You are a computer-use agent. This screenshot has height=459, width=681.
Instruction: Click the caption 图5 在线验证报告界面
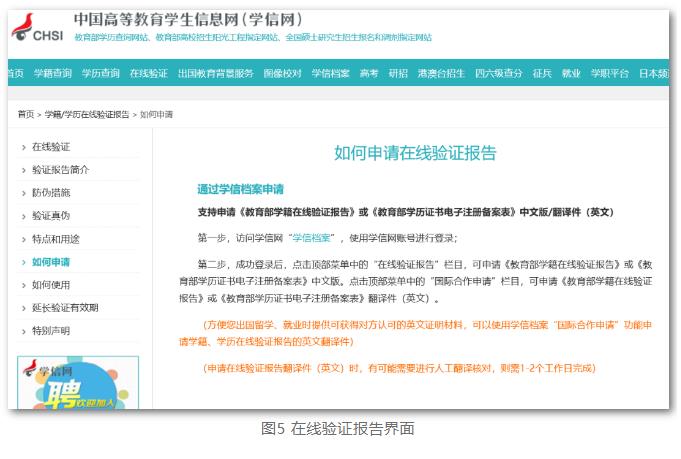coord(337,429)
